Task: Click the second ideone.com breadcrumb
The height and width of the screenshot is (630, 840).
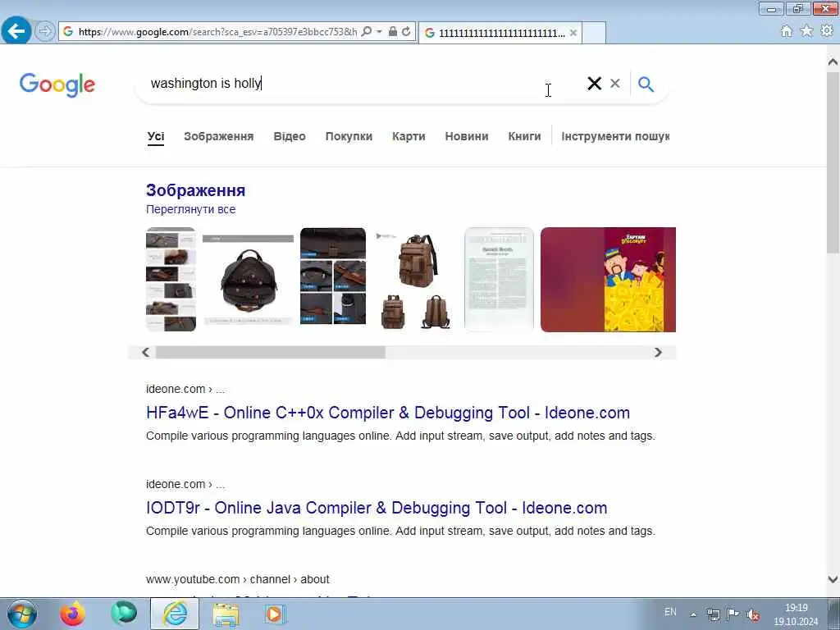Action: coord(185,484)
